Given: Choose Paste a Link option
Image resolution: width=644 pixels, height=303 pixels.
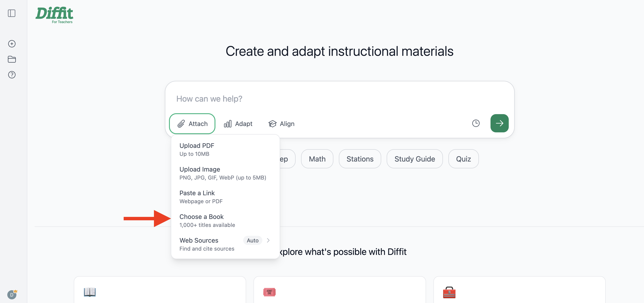Looking at the screenshot, I should coord(225,197).
